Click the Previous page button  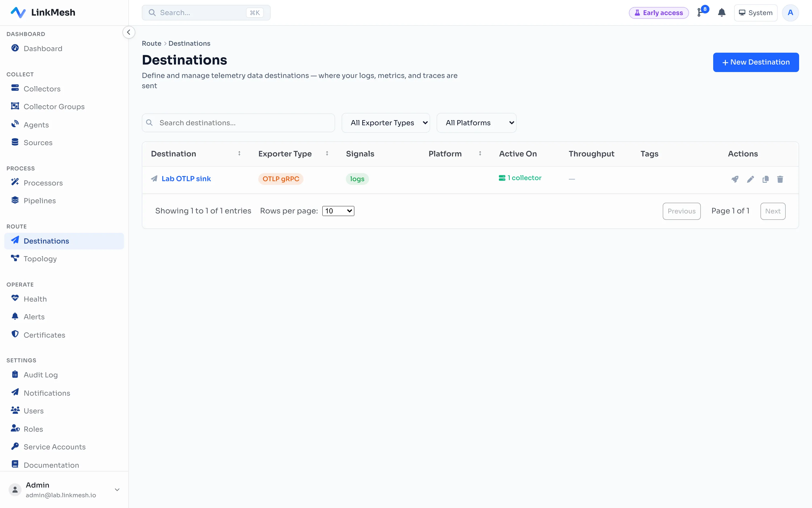(x=682, y=211)
